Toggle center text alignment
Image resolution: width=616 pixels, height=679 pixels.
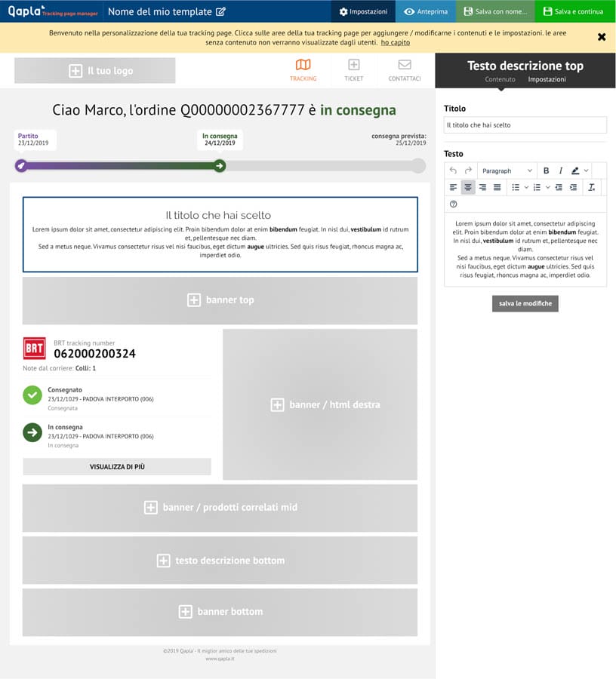[469, 187]
